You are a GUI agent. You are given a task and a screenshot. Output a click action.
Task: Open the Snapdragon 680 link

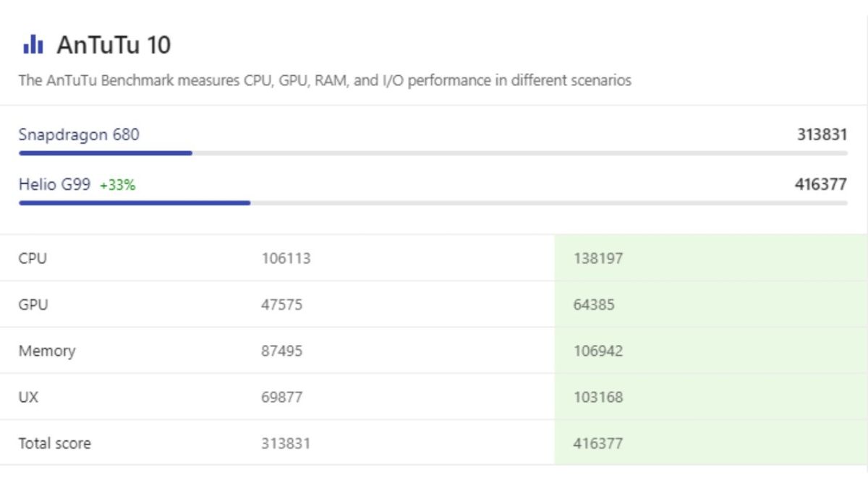pos(79,134)
